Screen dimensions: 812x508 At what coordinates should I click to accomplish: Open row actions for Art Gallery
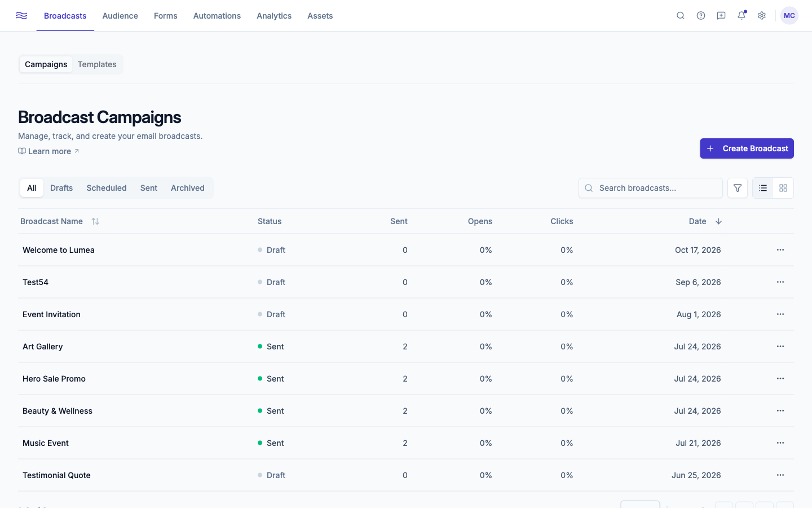pos(780,347)
